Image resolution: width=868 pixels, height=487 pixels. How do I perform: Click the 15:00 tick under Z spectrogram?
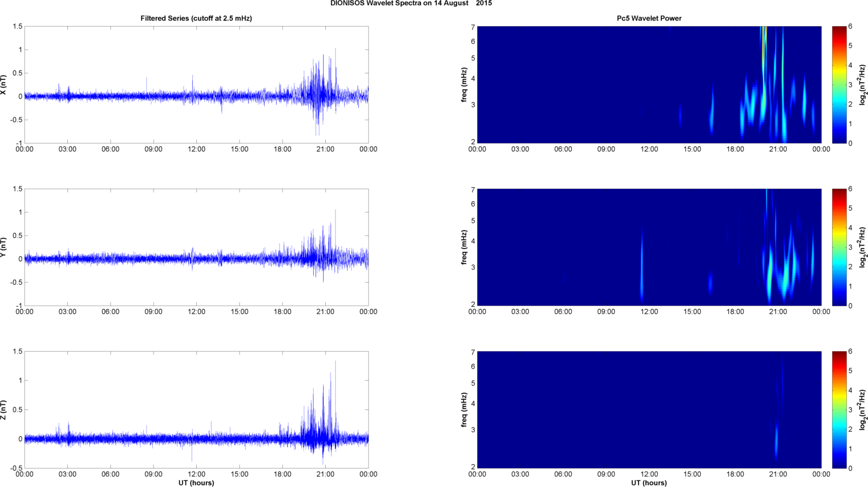pyautogui.click(x=692, y=474)
